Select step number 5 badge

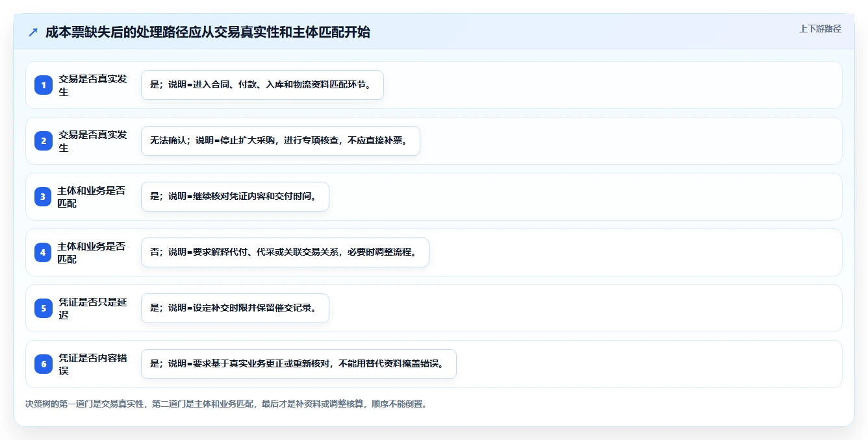tap(44, 308)
